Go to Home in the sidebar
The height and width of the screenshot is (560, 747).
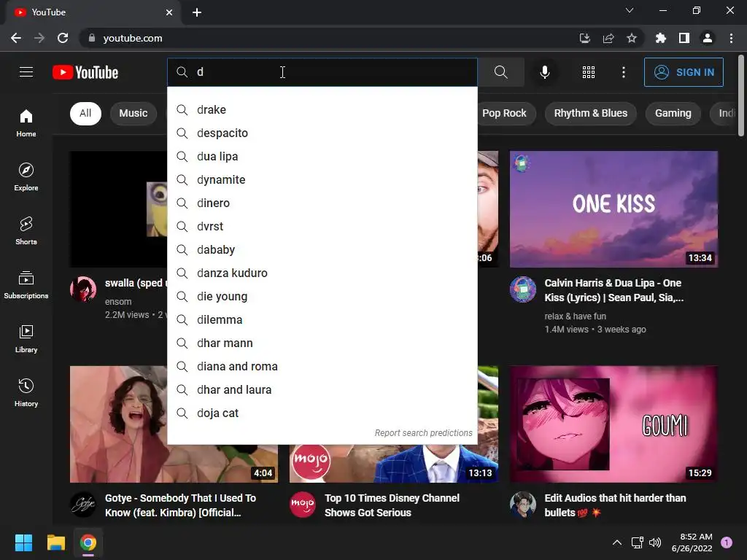26,122
